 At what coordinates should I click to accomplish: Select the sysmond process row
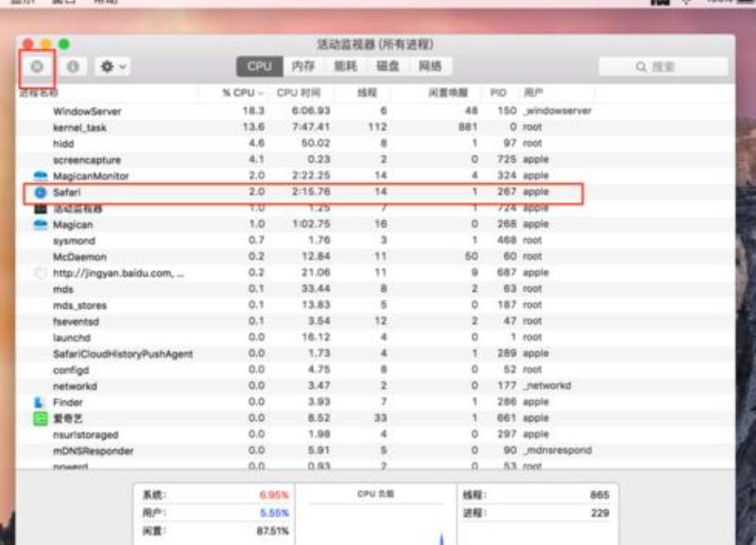point(375,241)
